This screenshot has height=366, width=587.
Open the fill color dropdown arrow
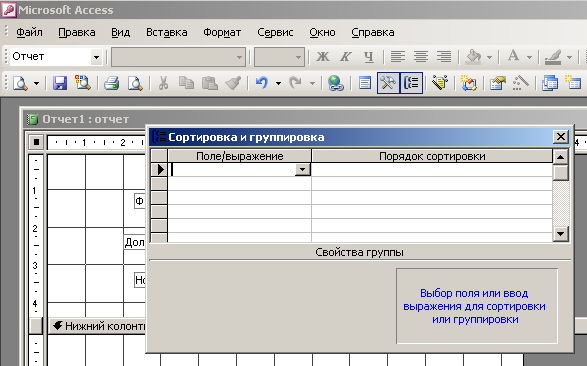point(489,57)
